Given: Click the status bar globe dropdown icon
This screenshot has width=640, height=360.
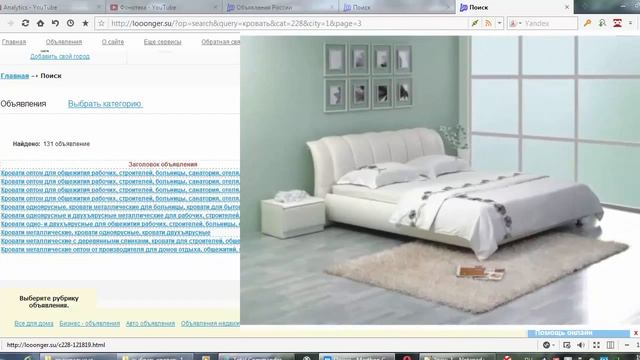Looking at the screenshot, I should pos(548,345).
